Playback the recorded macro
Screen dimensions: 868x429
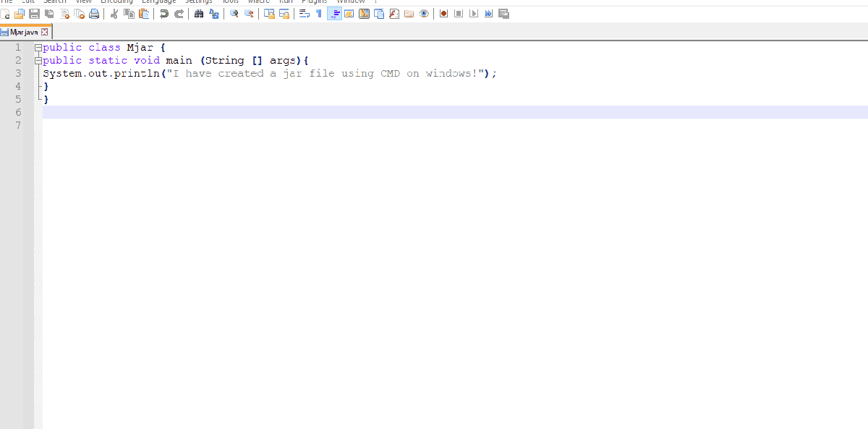472,13
